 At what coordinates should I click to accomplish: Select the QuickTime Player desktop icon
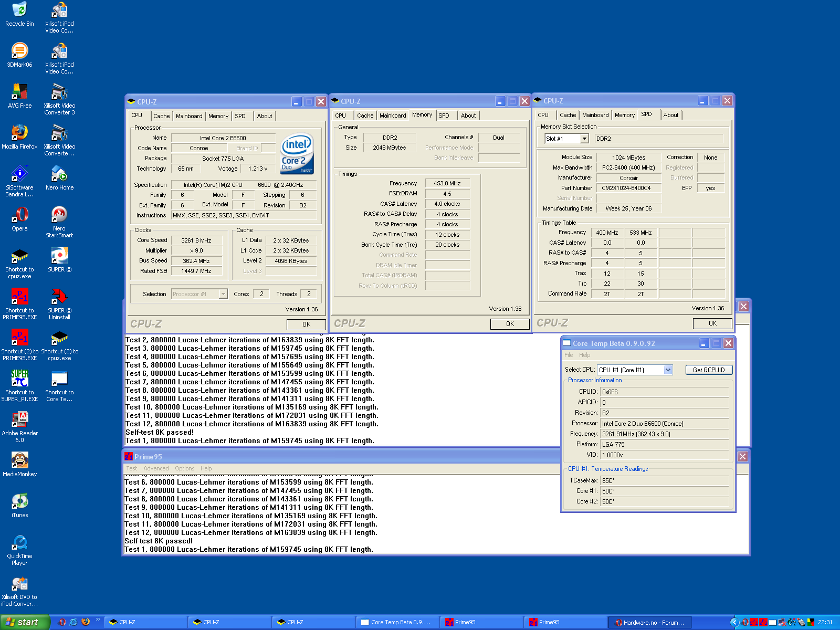[x=19, y=550]
